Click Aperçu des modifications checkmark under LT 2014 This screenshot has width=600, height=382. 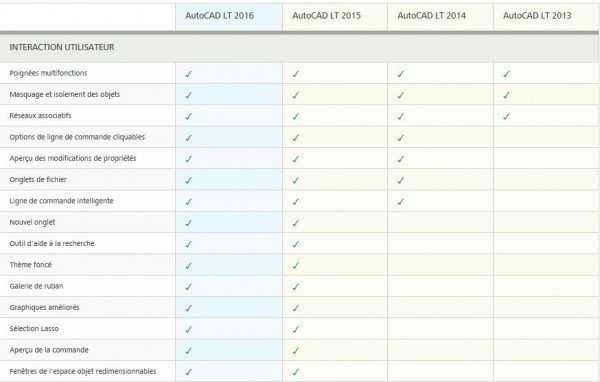(x=400, y=159)
